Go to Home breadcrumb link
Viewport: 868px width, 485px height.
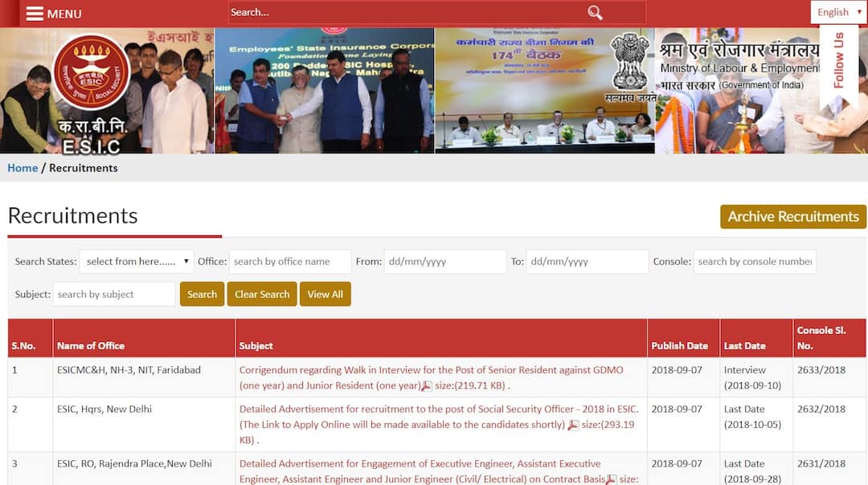coord(23,168)
